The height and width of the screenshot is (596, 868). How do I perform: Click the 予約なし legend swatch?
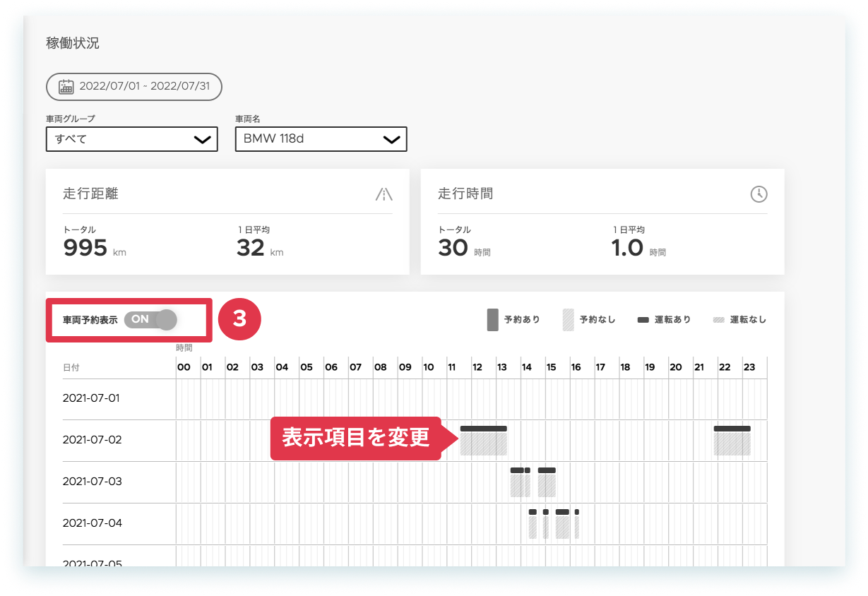[568, 320]
